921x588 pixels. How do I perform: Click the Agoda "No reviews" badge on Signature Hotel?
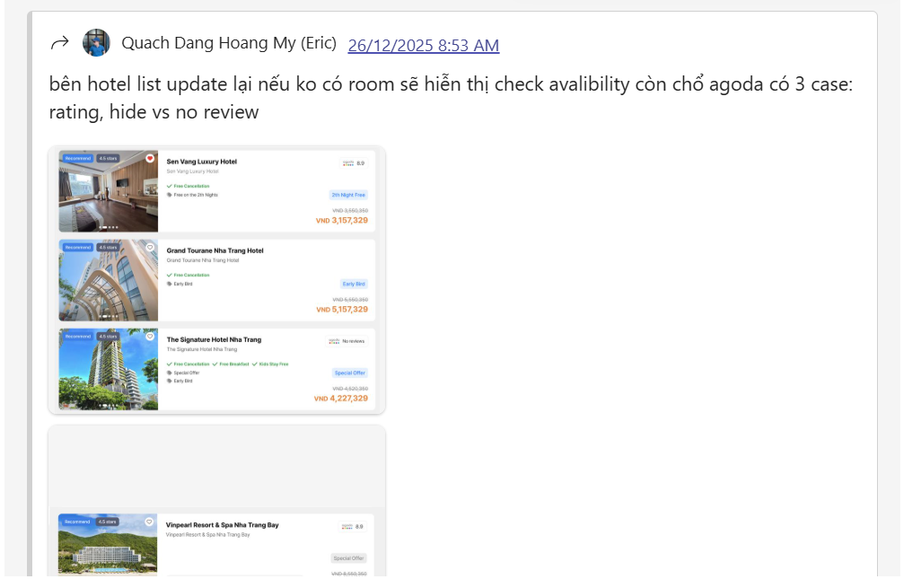click(x=347, y=341)
